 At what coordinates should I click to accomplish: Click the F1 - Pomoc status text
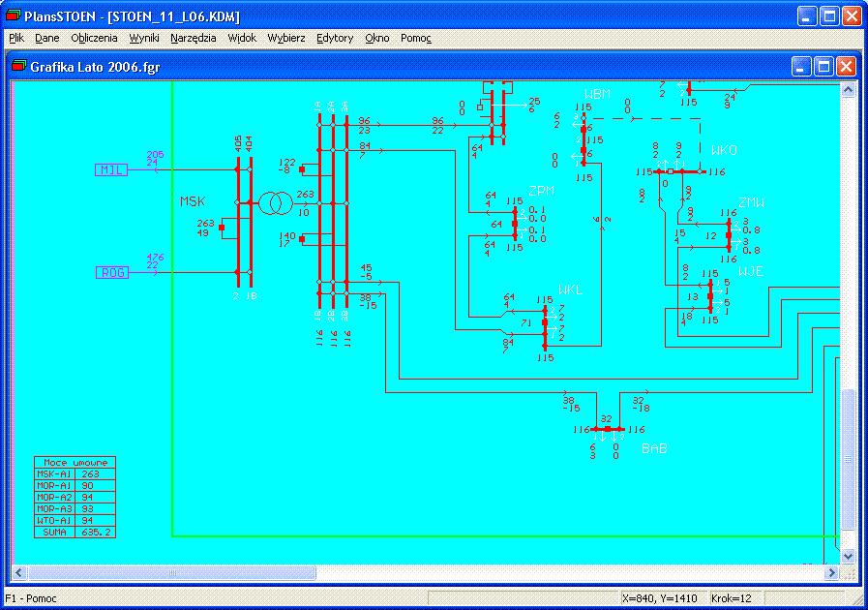(31, 598)
